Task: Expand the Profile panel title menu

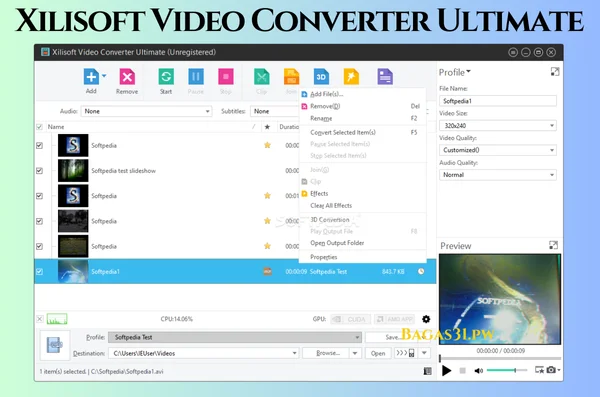Action: pos(455,72)
